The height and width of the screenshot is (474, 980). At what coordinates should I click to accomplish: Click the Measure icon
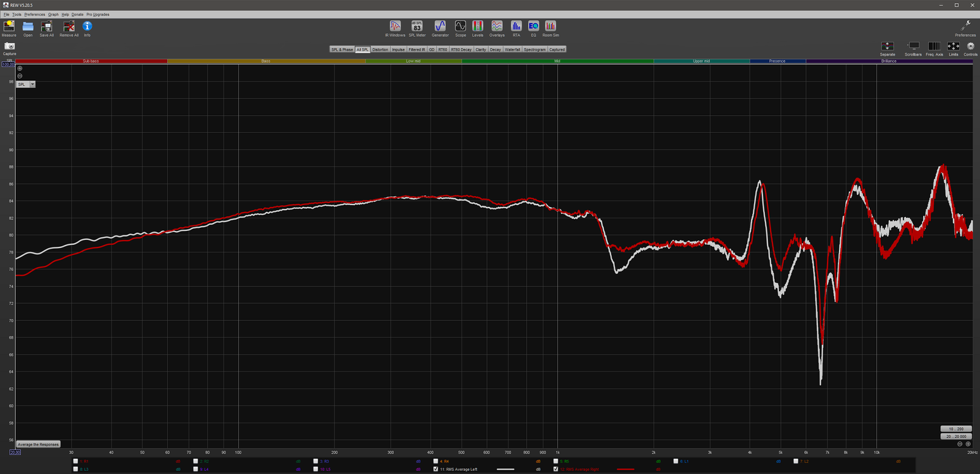click(9, 26)
